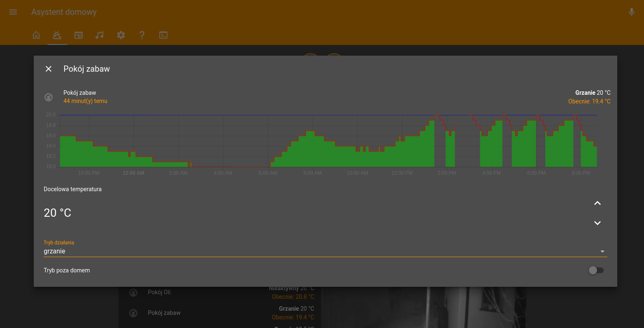Viewport: 644px width, 328px height.
Task: Close the Pokój zabaw dialog
Action: (x=49, y=69)
